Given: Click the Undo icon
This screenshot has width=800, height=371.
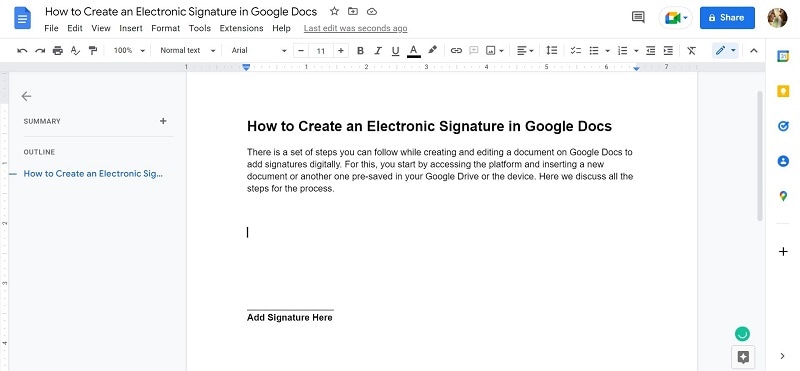Looking at the screenshot, I should [22, 51].
